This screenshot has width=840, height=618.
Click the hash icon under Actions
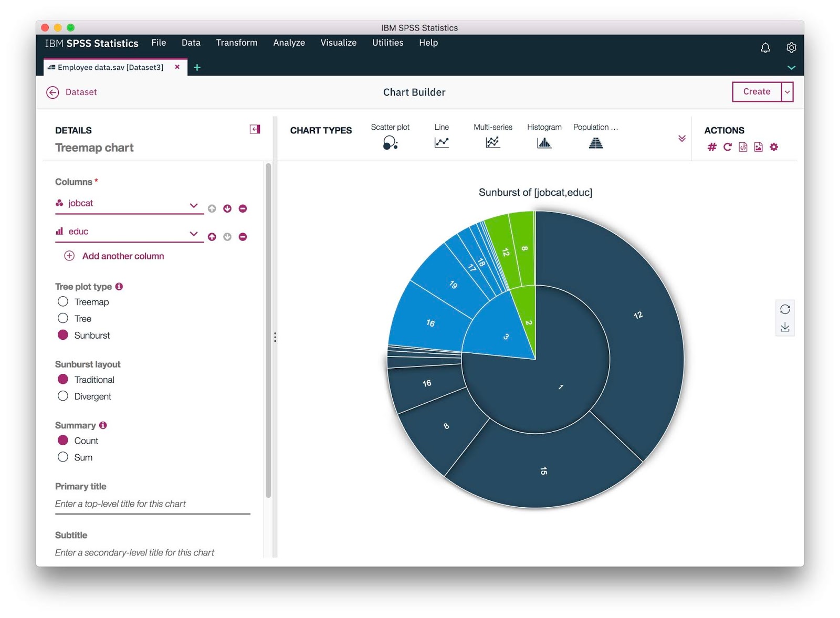(x=712, y=147)
